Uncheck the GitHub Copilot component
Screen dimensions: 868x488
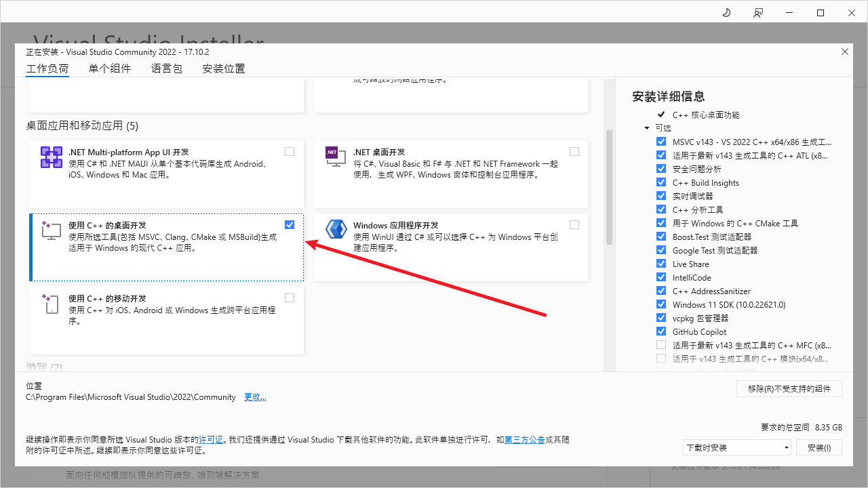(x=661, y=331)
